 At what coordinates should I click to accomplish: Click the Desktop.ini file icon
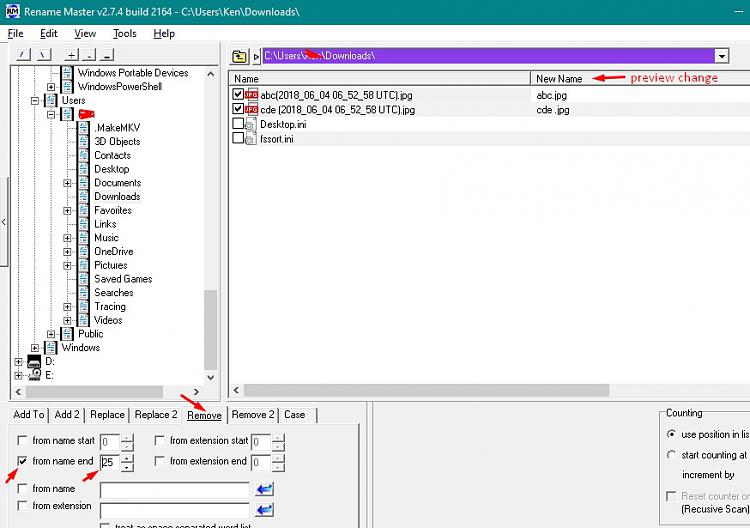[251, 124]
